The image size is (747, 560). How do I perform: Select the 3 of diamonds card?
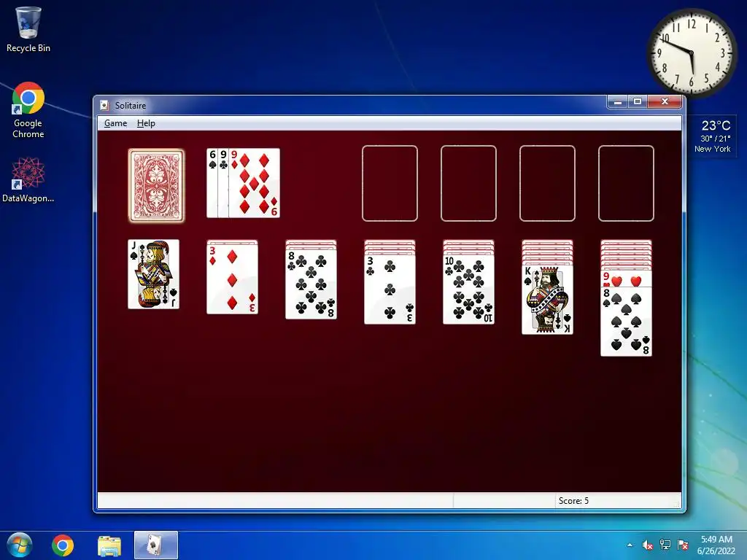[233, 279]
